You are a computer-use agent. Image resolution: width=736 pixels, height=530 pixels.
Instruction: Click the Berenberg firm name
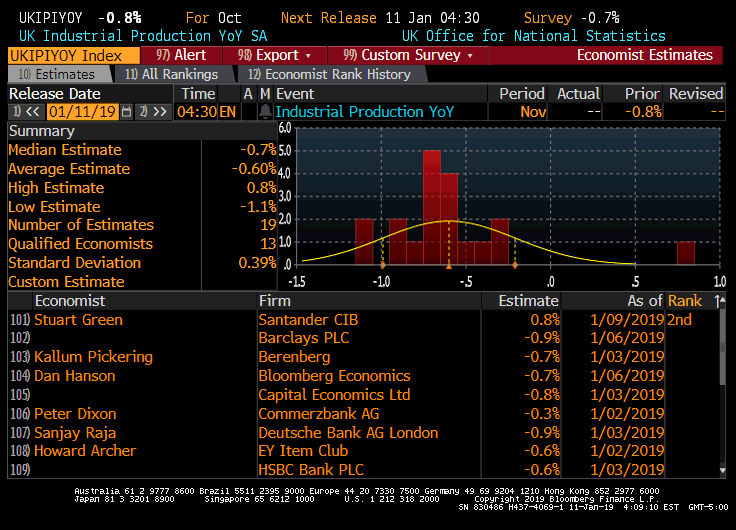pos(294,357)
